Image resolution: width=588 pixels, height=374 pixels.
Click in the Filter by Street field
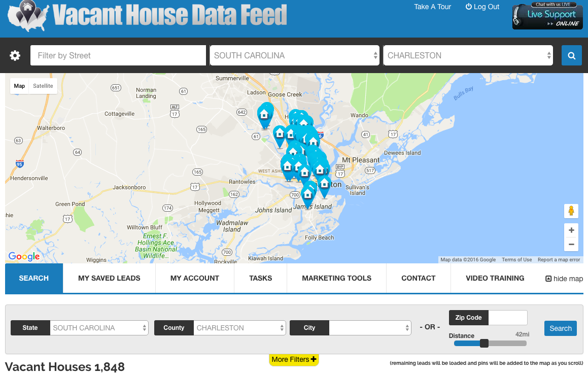click(118, 55)
